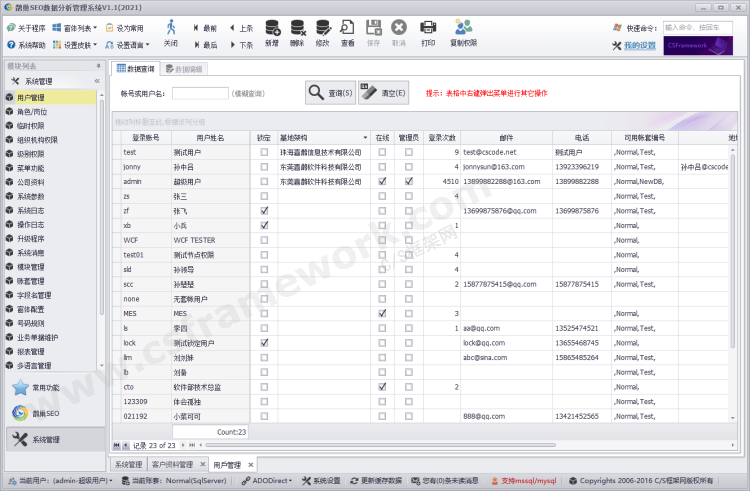
Task: Open 报表管理 in module list
Action: coord(31,351)
